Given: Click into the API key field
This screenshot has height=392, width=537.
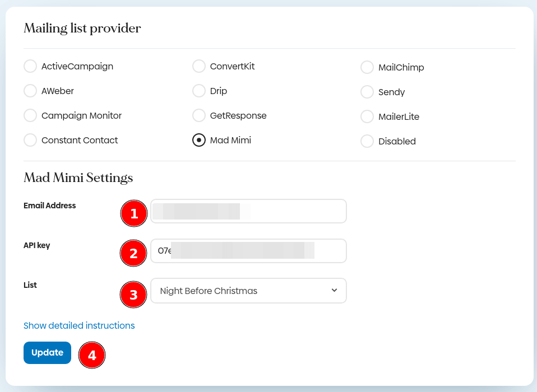Looking at the screenshot, I should [x=249, y=251].
